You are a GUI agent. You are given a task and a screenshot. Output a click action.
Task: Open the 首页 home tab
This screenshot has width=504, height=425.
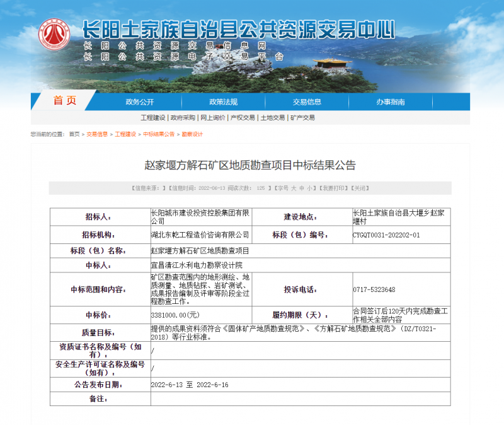[65, 101]
